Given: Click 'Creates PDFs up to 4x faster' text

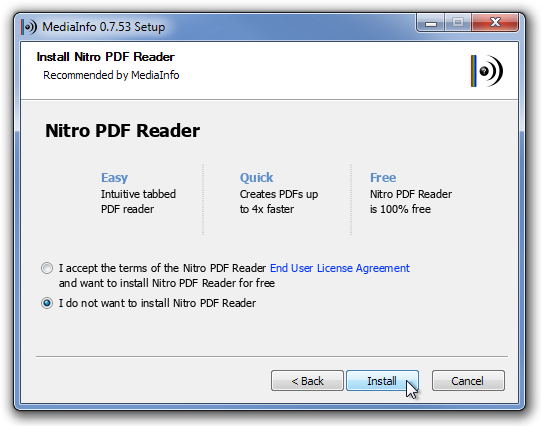Looking at the screenshot, I should tap(279, 201).
